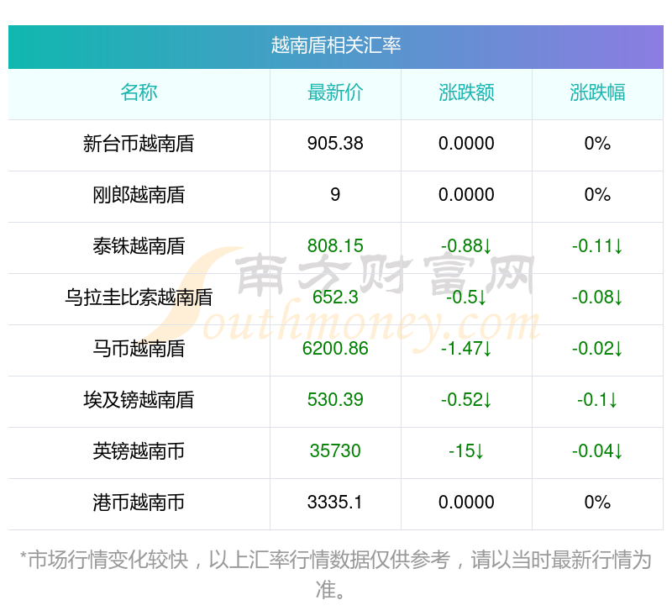Click the price 9 in 刚郎越南盾 row

[335, 195]
